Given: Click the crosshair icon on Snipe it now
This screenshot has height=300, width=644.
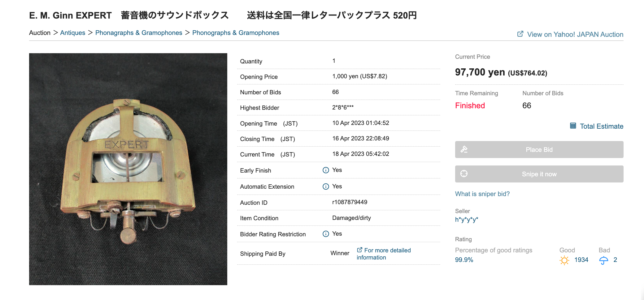Looking at the screenshot, I should [x=464, y=174].
